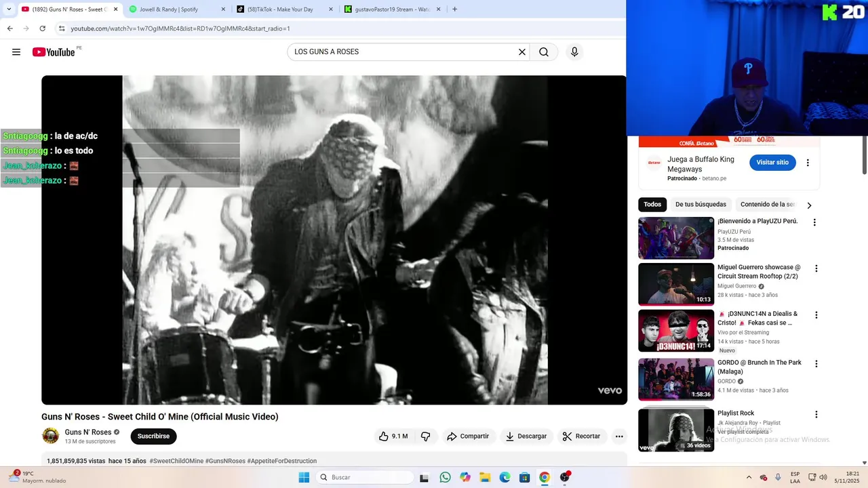Open the GORDO Brunch In The Park thumbnail
The height and width of the screenshot is (488, 868).
676,380
